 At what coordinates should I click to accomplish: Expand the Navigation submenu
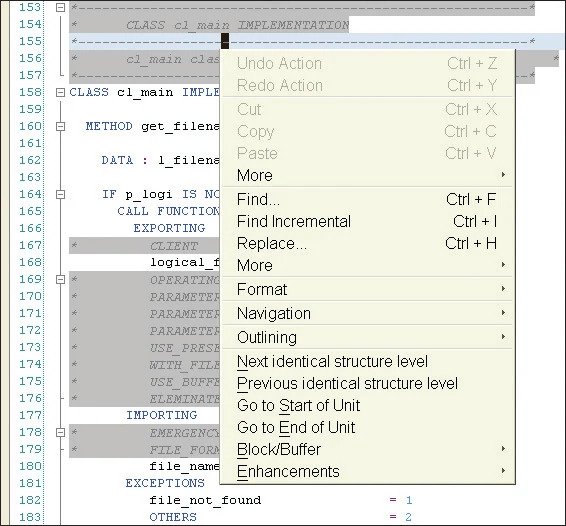tap(367, 313)
